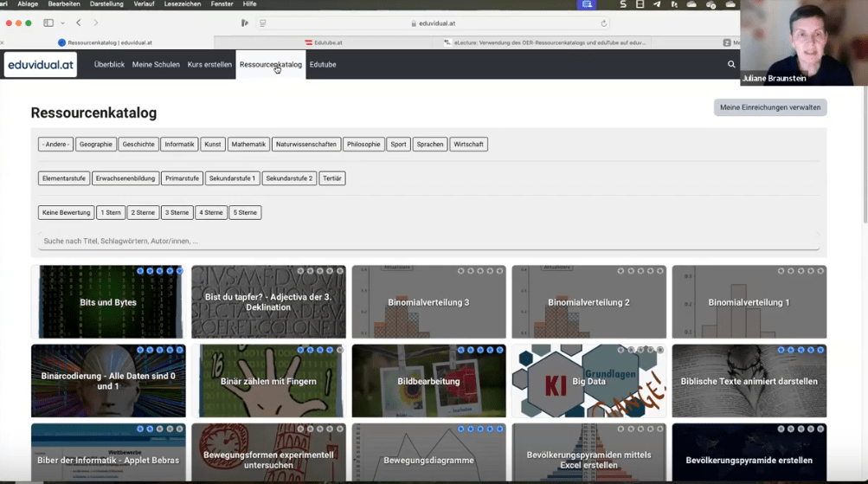Toggle the Informatik subject filter

[180, 145]
